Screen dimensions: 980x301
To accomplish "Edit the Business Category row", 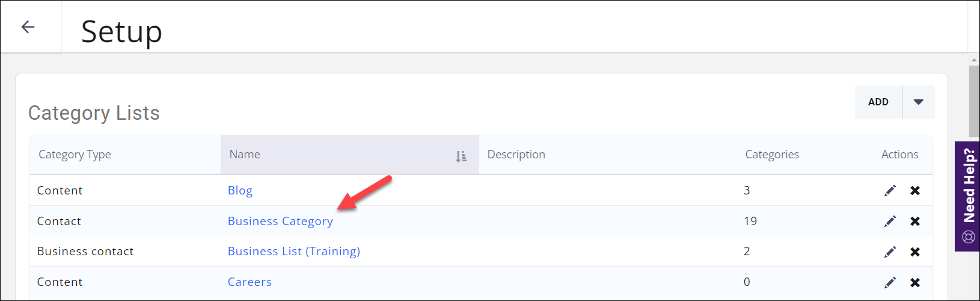I will coord(890,222).
